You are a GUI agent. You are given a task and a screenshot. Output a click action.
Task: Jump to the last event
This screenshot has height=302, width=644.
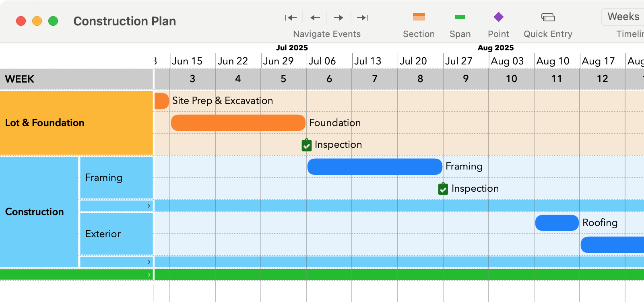[362, 17]
